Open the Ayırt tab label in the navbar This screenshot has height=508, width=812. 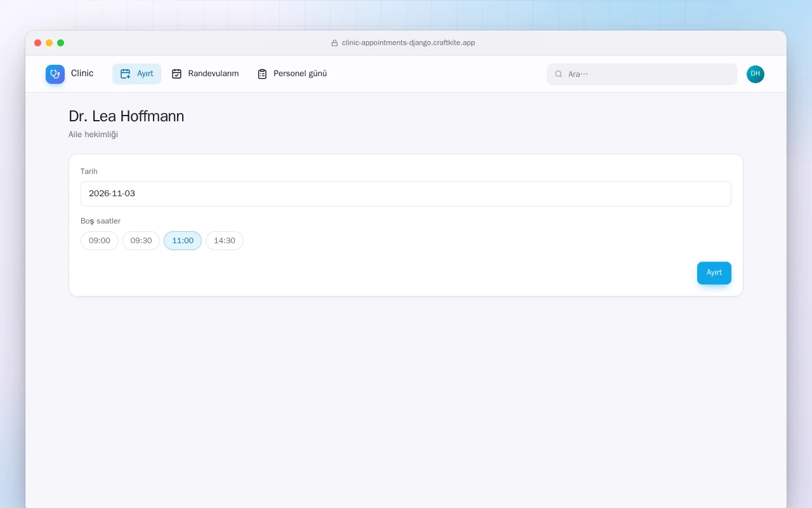point(145,74)
